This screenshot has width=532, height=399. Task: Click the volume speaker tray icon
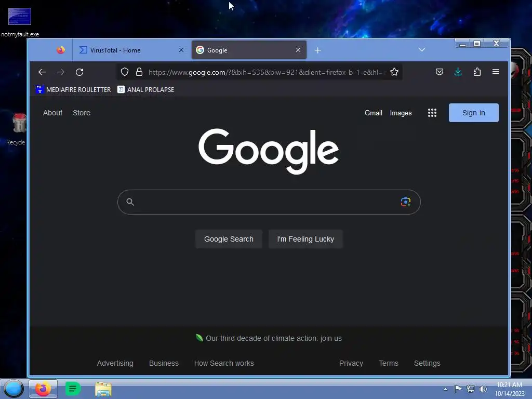[483, 389]
